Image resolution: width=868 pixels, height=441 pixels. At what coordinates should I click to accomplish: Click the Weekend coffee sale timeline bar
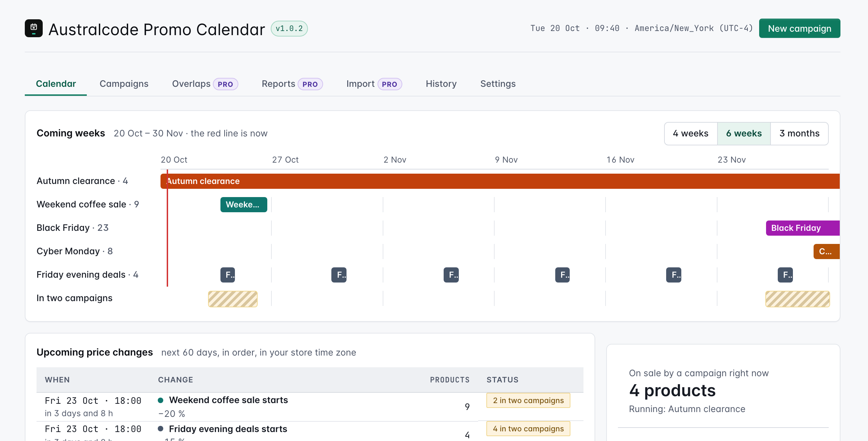tap(244, 205)
